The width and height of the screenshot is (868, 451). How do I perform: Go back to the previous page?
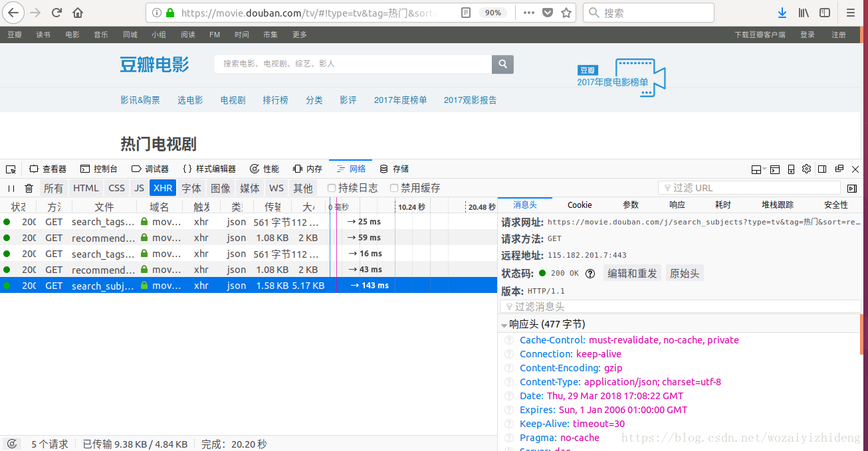pos(13,13)
